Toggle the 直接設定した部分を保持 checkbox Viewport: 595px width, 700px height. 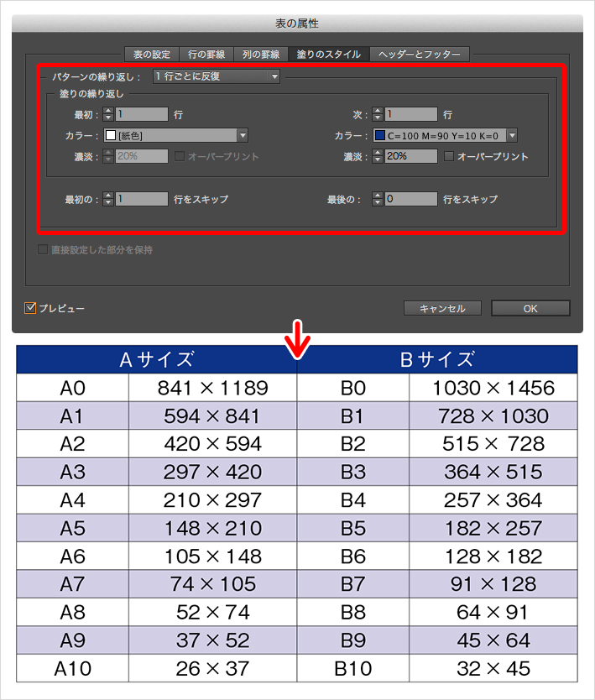point(43,249)
